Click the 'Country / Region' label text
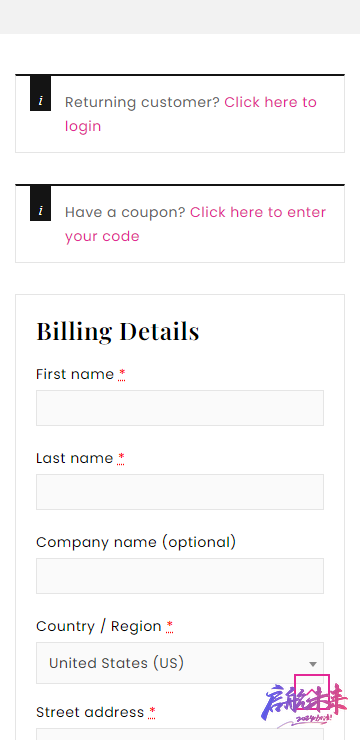 (99, 626)
